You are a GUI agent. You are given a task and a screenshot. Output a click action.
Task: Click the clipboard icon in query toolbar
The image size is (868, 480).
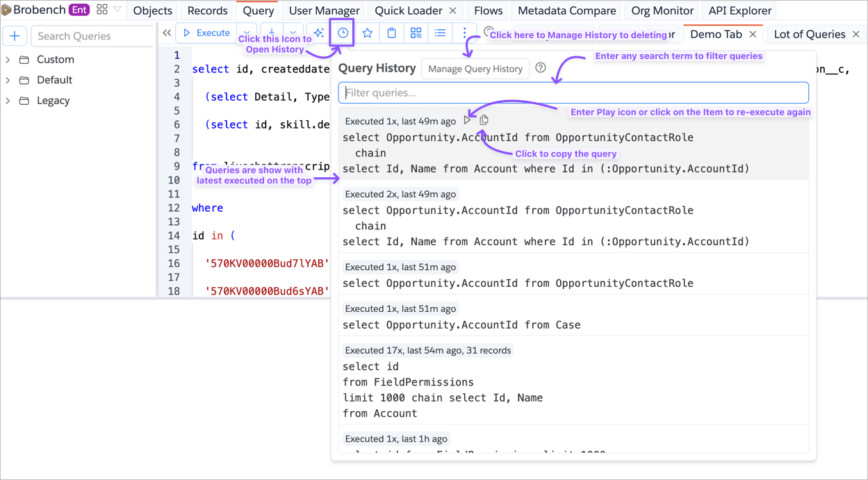(x=392, y=33)
